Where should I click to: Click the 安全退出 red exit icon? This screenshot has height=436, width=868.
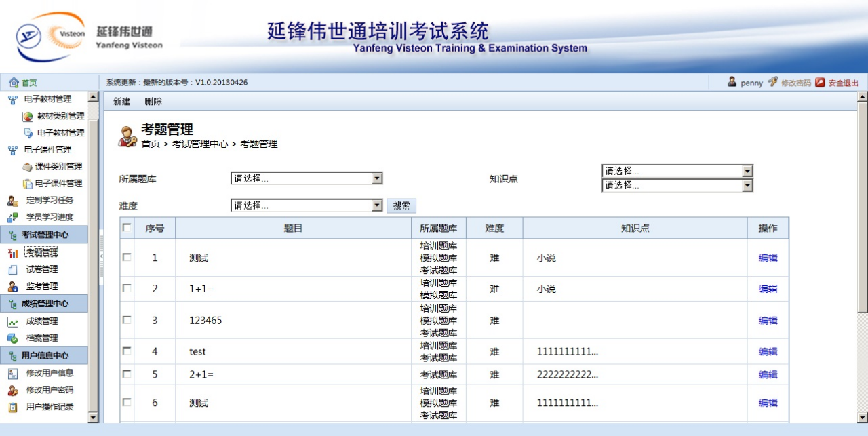pyautogui.click(x=820, y=83)
